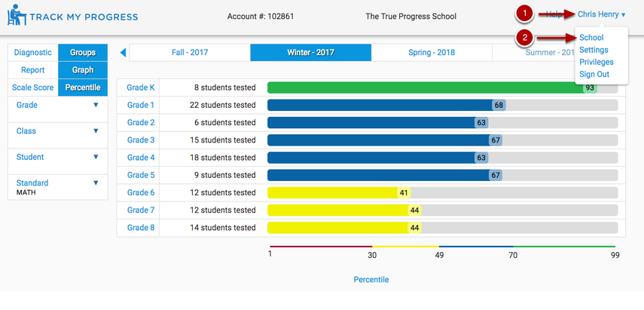The width and height of the screenshot is (644, 310).
Task: Open Privileges from the user menu
Action: pyautogui.click(x=597, y=62)
